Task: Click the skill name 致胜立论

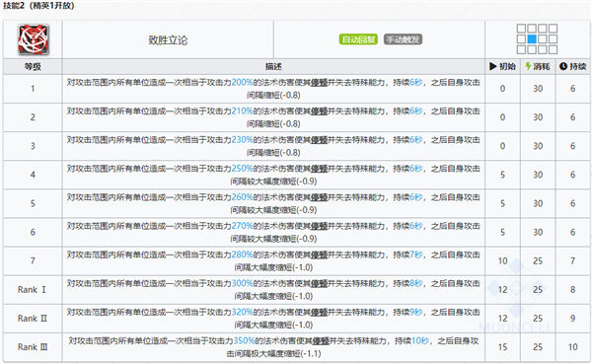Action: [x=168, y=40]
